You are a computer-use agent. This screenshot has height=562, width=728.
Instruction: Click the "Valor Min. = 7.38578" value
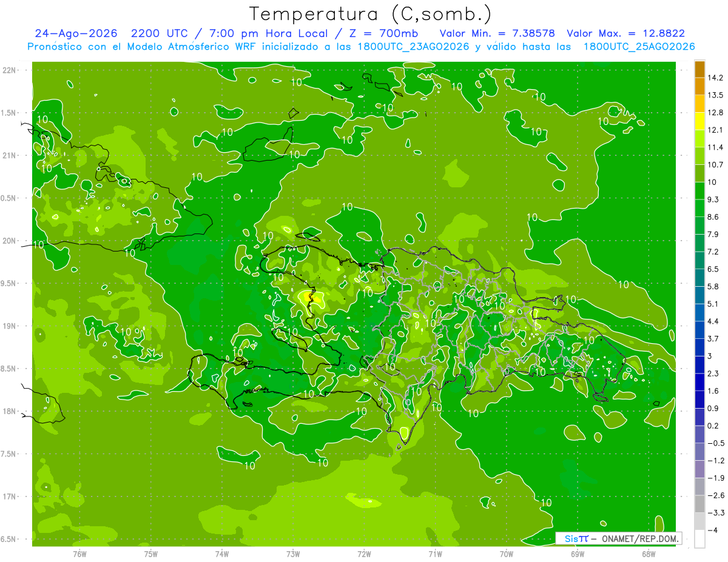click(497, 34)
